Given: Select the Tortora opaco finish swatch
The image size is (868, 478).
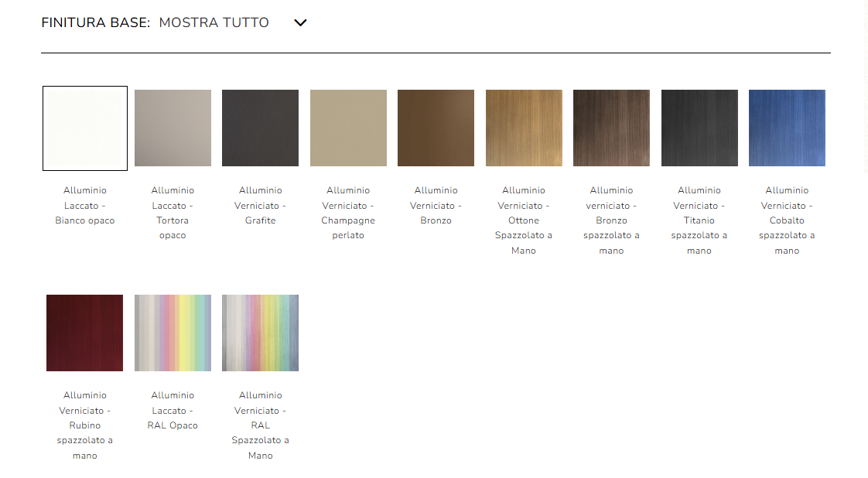Looking at the screenshot, I should 173,128.
